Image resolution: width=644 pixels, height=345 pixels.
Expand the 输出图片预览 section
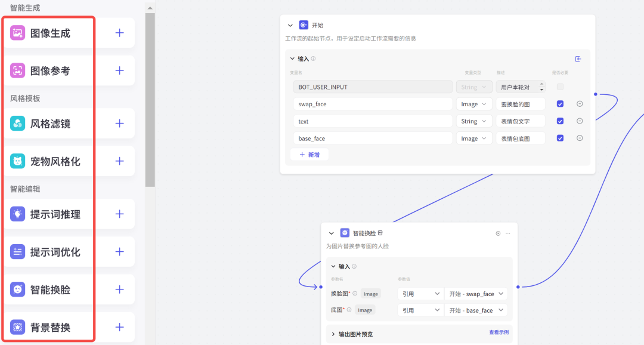coord(333,334)
